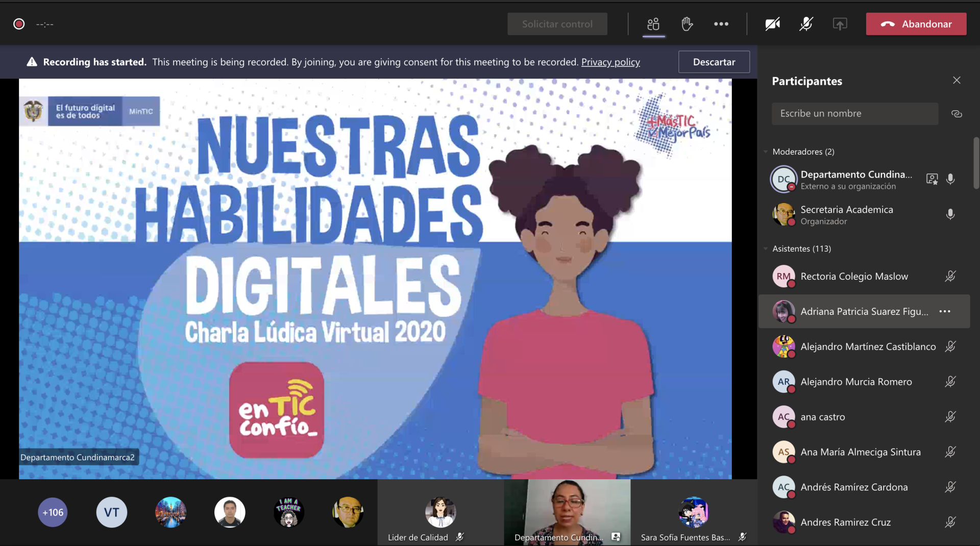Click microphone icon of Departamento Cundinamarca moderator
Image resolution: width=980 pixels, height=546 pixels.
point(950,179)
